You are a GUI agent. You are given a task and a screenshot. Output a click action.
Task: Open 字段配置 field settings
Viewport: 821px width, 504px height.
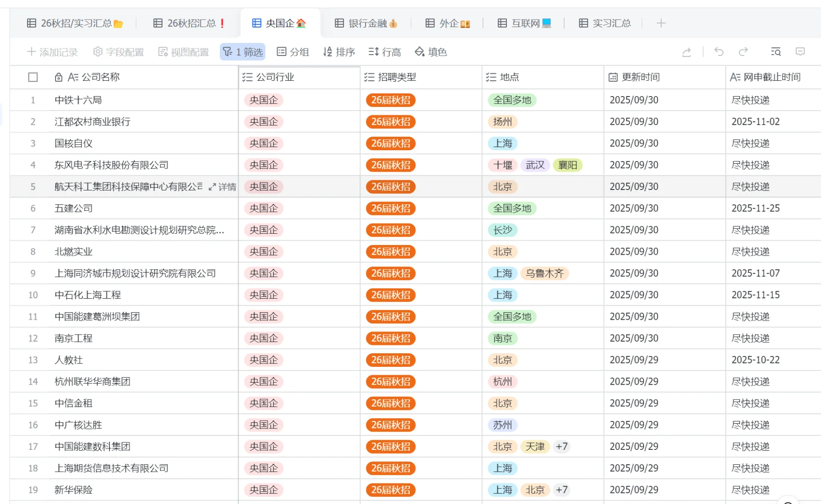[x=119, y=52]
